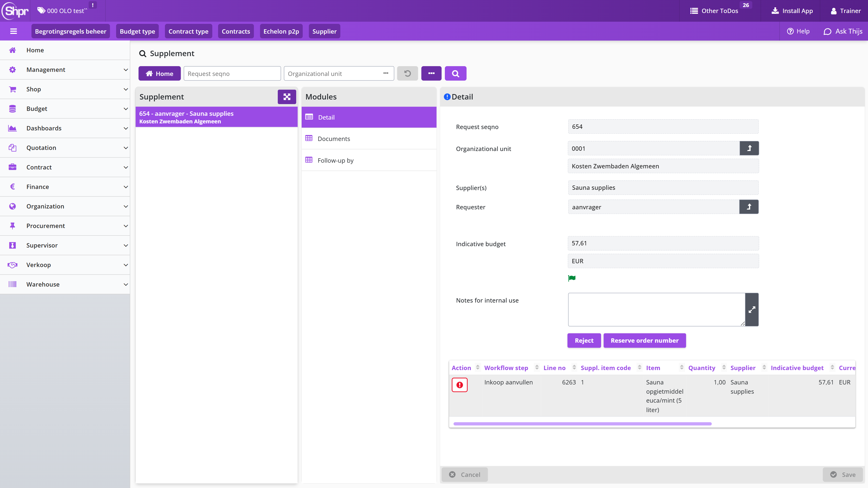Expand the Management menu
Screen dimensions: 868x488
click(65, 70)
